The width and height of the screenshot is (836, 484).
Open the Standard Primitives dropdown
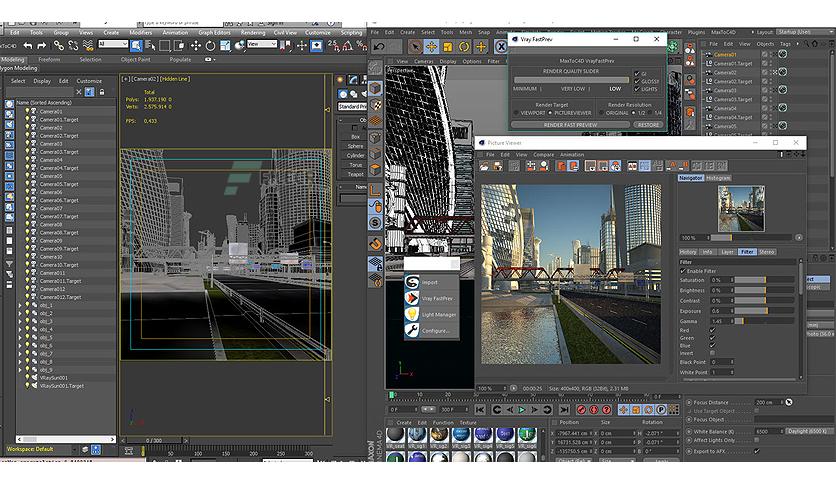click(x=352, y=107)
